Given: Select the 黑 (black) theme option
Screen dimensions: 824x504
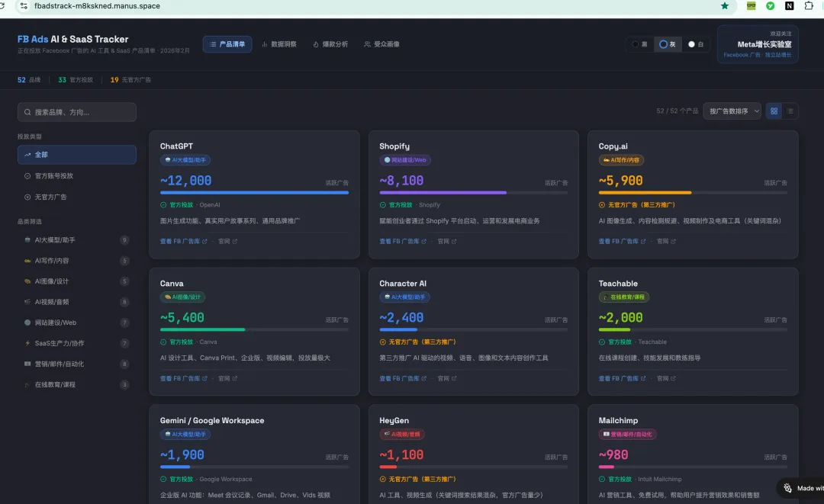Looking at the screenshot, I should tap(640, 44).
